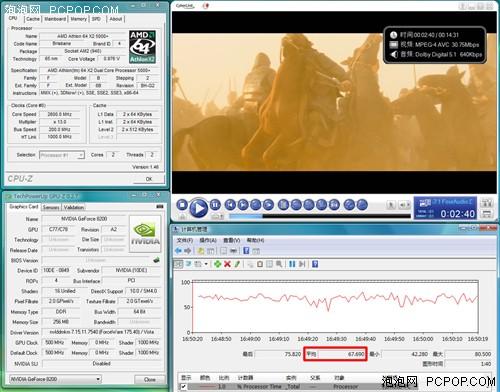Expand the graph type dropdown arrow
500x392 pixels.
206,264
